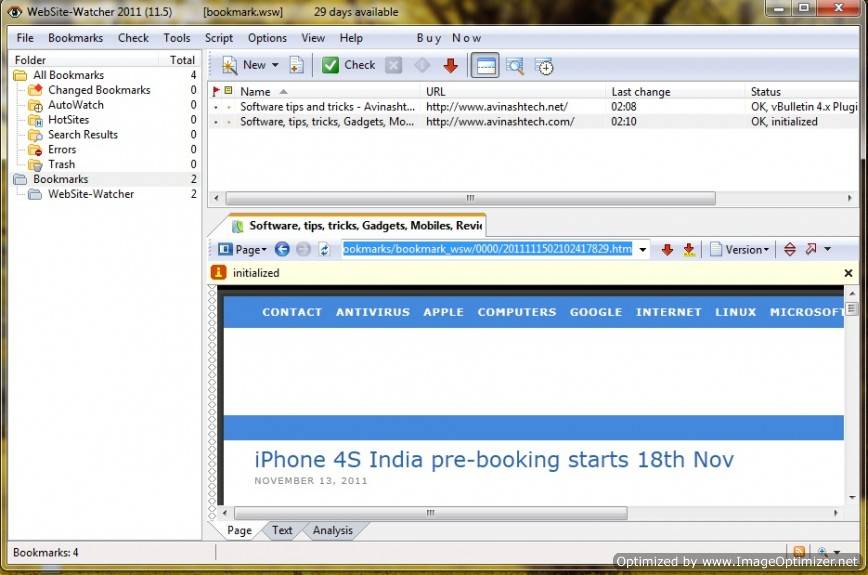Screen dimensions: 868x575
Task: Select the AutoWatch folder
Action: (x=76, y=105)
